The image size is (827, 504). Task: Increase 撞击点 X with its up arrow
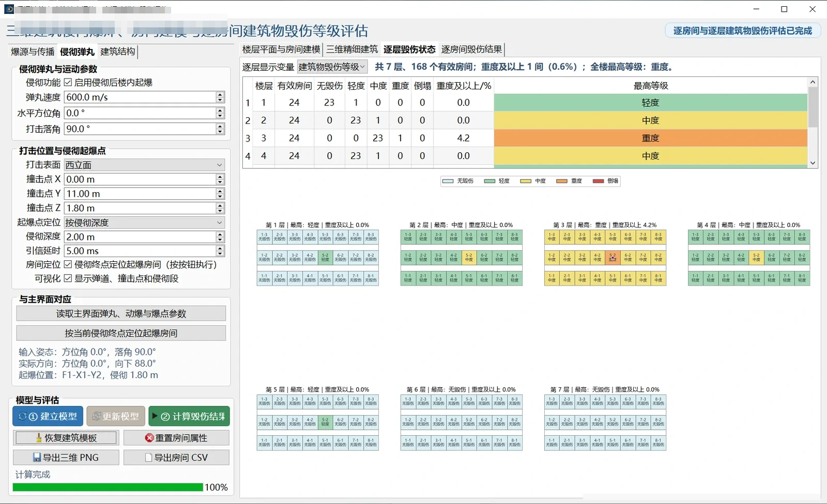(x=220, y=177)
